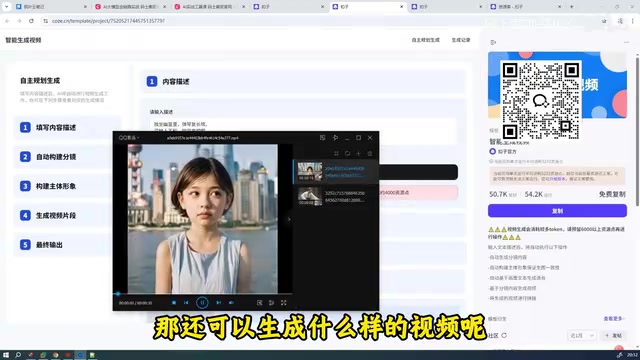Collapse the right side panel with its top-left icon
Screen dimensions: 640x360
pyautogui.click(x=493, y=42)
